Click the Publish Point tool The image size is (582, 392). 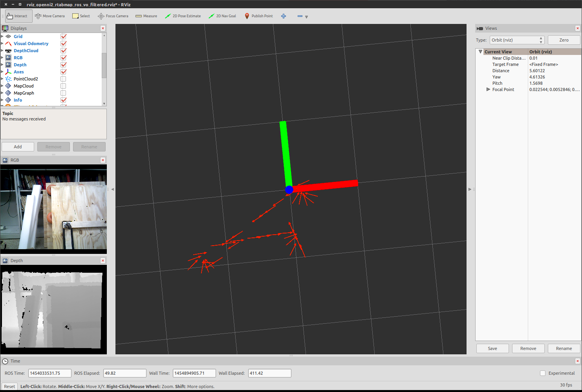[258, 16]
